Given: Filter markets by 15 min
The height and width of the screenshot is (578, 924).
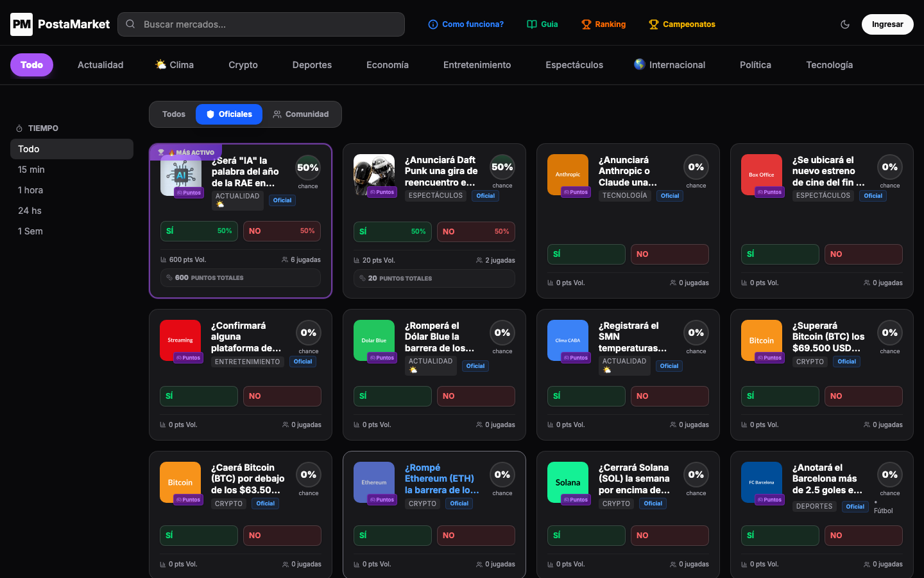Looking at the screenshot, I should 72,170.
